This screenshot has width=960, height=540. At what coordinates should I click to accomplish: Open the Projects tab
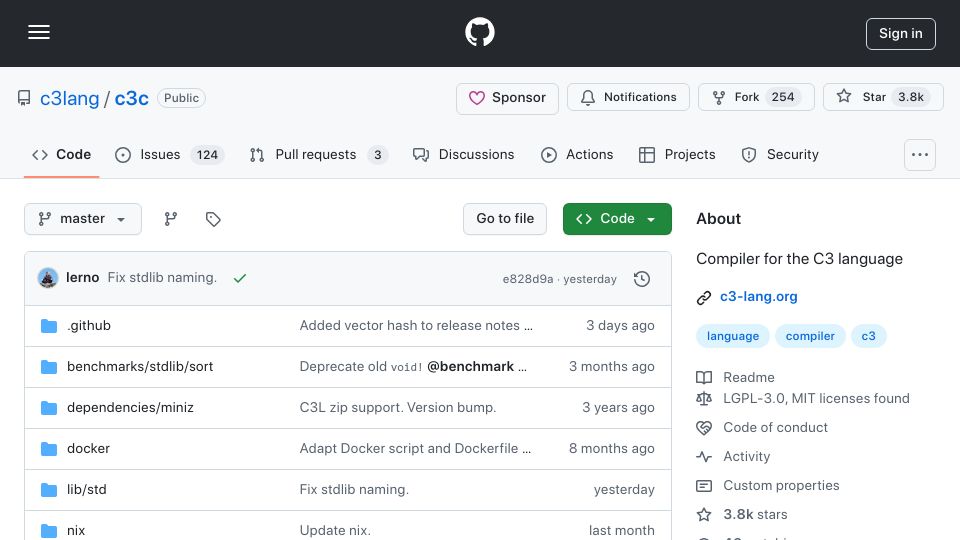click(677, 155)
